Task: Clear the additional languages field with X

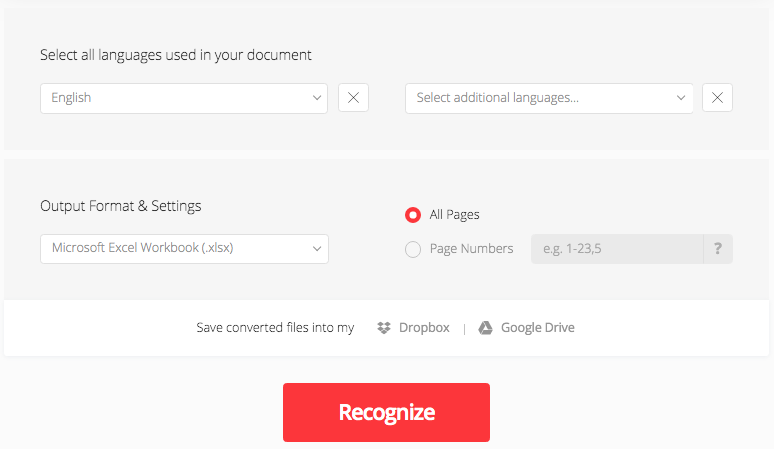Action: tap(717, 98)
